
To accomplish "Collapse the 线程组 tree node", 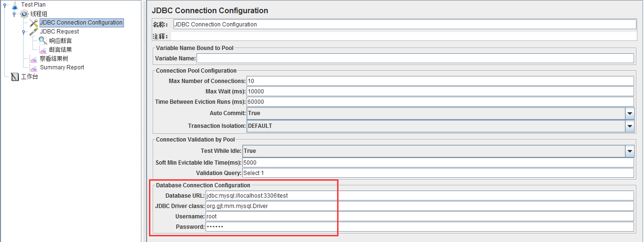I will pos(14,14).
